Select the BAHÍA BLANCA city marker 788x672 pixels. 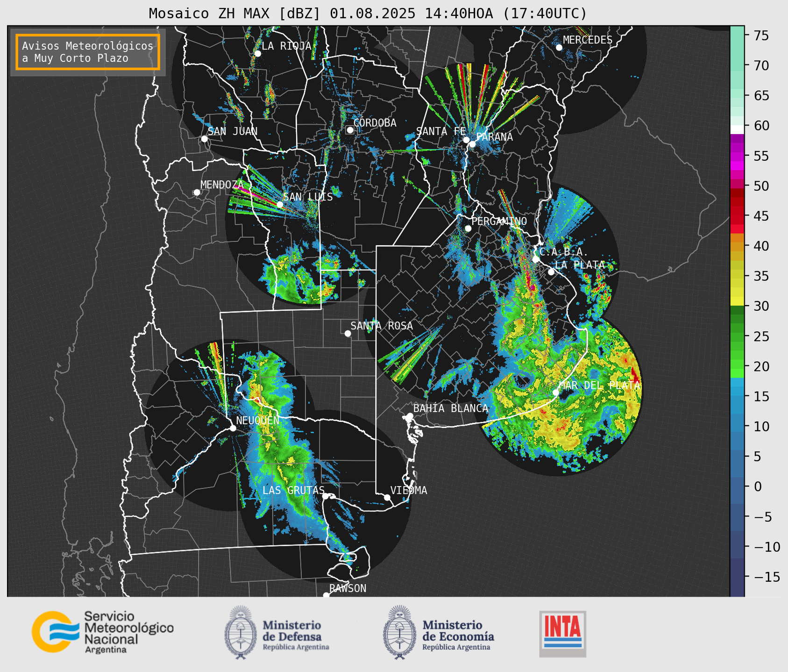click(410, 416)
